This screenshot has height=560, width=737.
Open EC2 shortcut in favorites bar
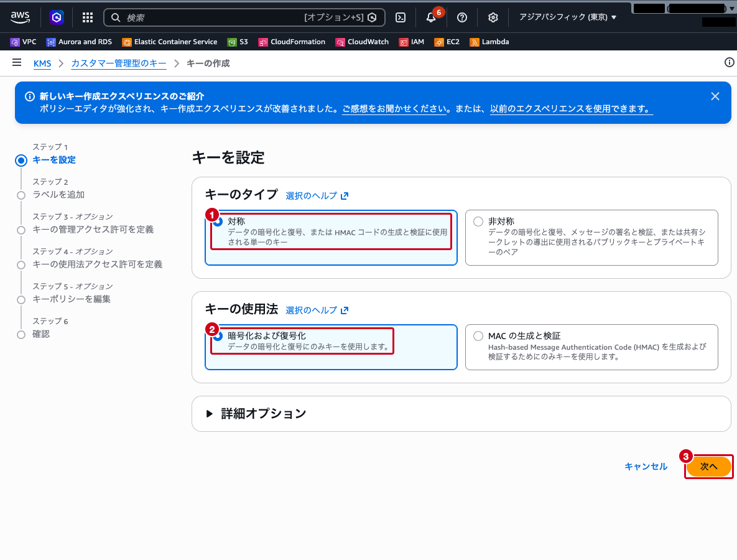[447, 42]
